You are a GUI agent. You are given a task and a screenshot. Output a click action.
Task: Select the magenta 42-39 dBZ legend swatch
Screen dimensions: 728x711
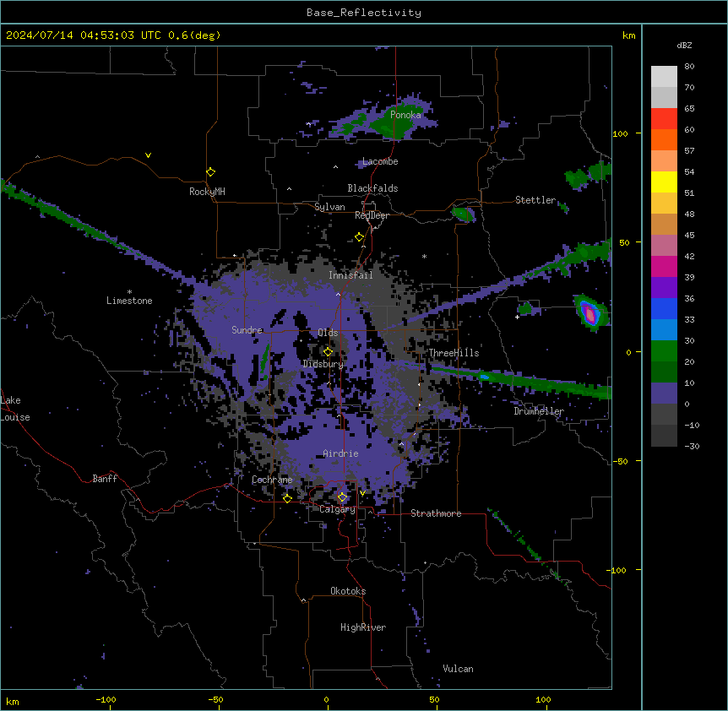point(664,266)
